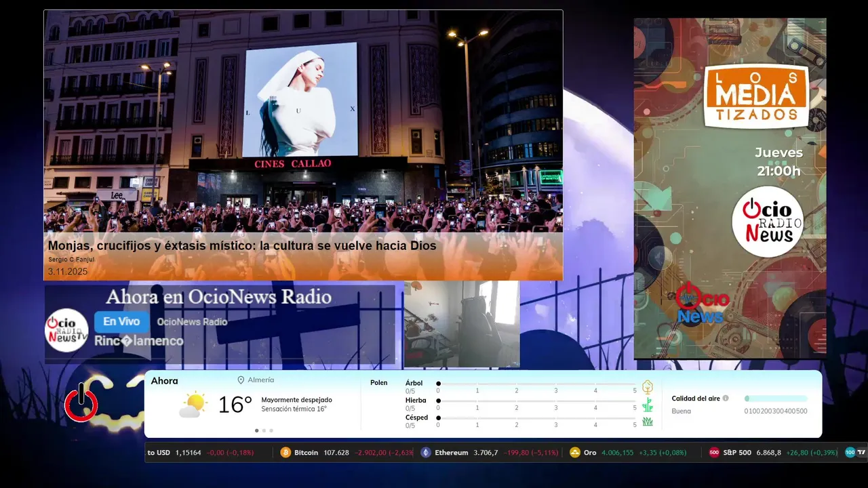This screenshot has height=488, width=868.
Task: Click the partly sunny weather icon
Action: [193, 405]
